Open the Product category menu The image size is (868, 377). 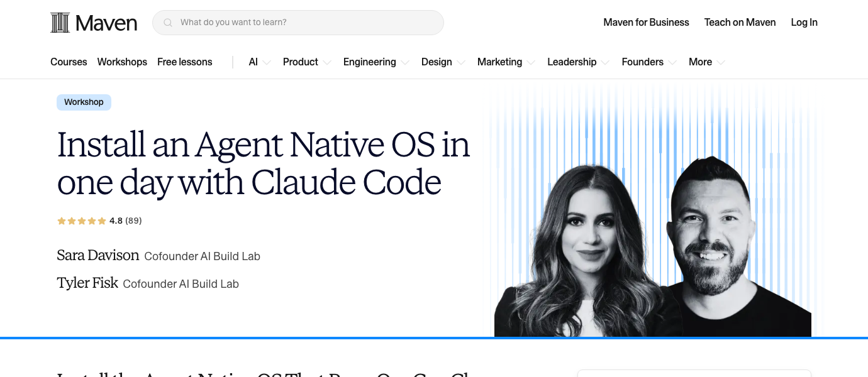[x=301, y=62]
